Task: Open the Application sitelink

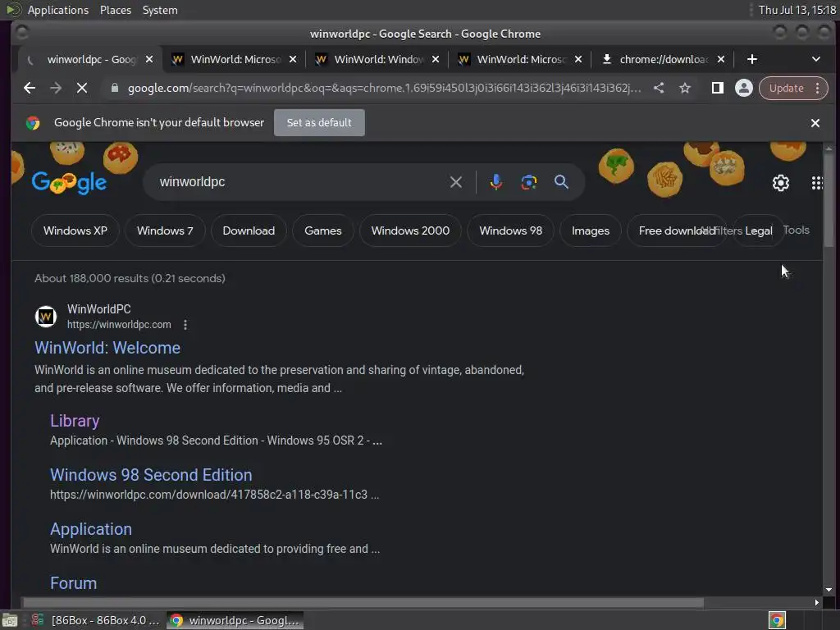Action: [x=91, y=529]
